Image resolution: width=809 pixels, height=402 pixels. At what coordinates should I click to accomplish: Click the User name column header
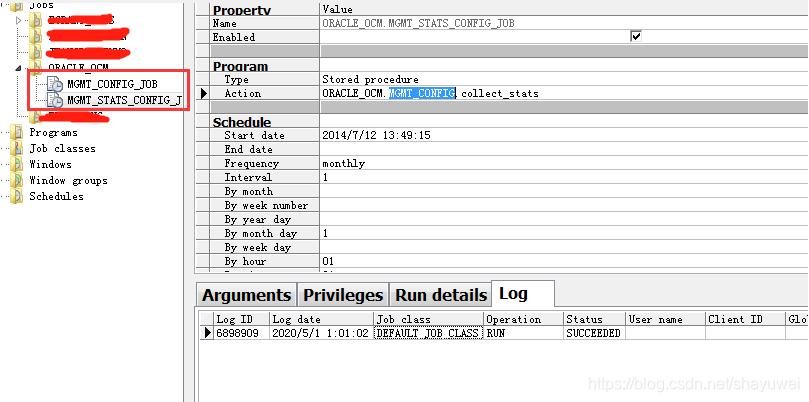(665, 319)
